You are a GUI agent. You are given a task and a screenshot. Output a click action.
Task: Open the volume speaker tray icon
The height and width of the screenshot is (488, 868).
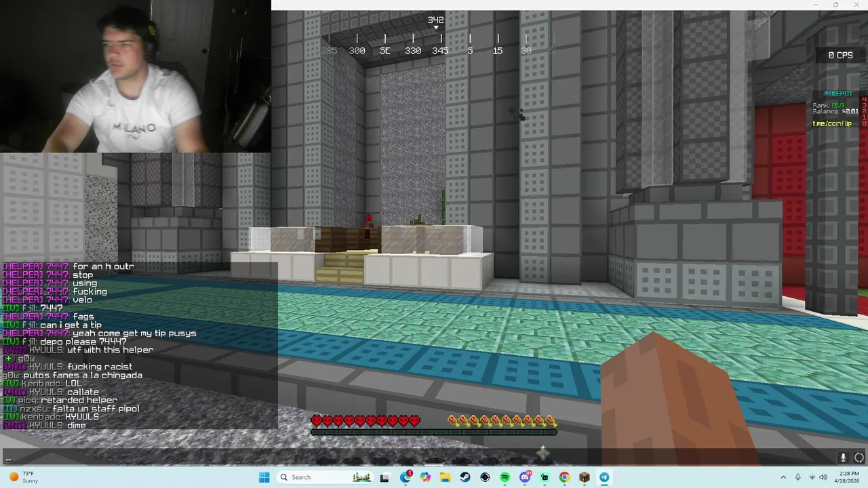[x=823, y=477]
